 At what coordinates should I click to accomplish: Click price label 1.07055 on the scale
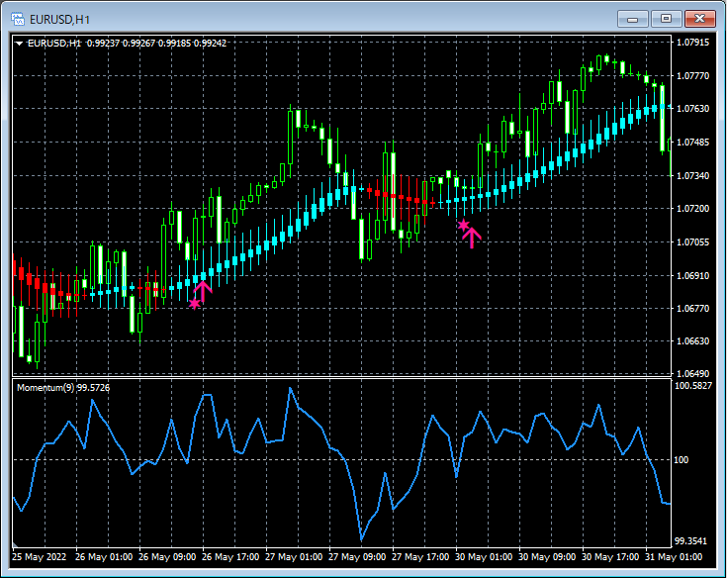pos(692,242)
